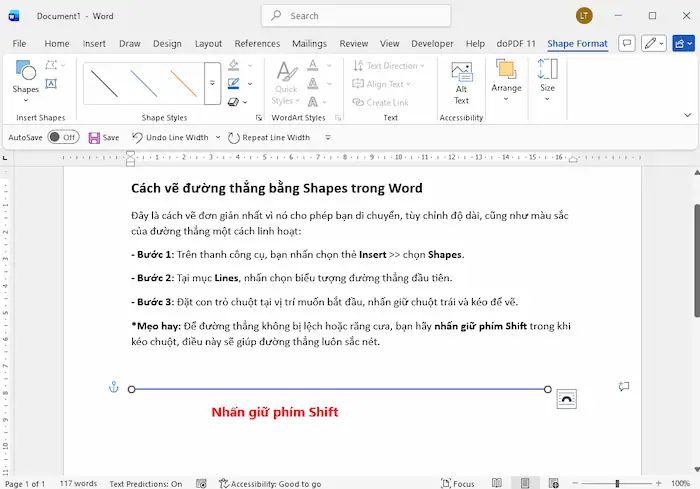700x489 pixels.
Task: Click Undo Line Width arrow icon
Action: pyautogui.click(x=138, y=137)
